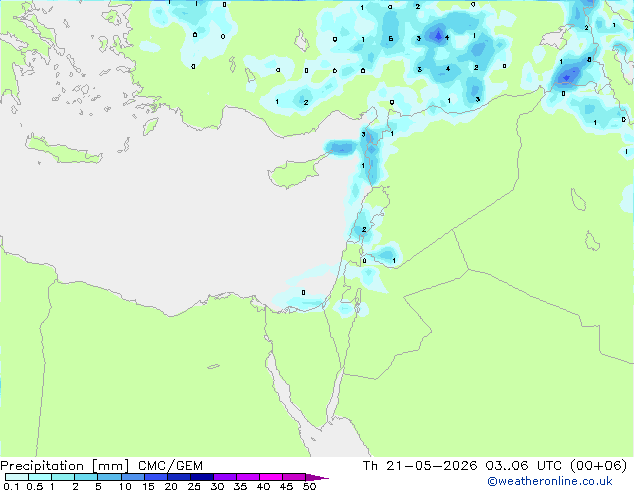
Task: Click the "10" legend scale label
Action: [x=125, y=486]
